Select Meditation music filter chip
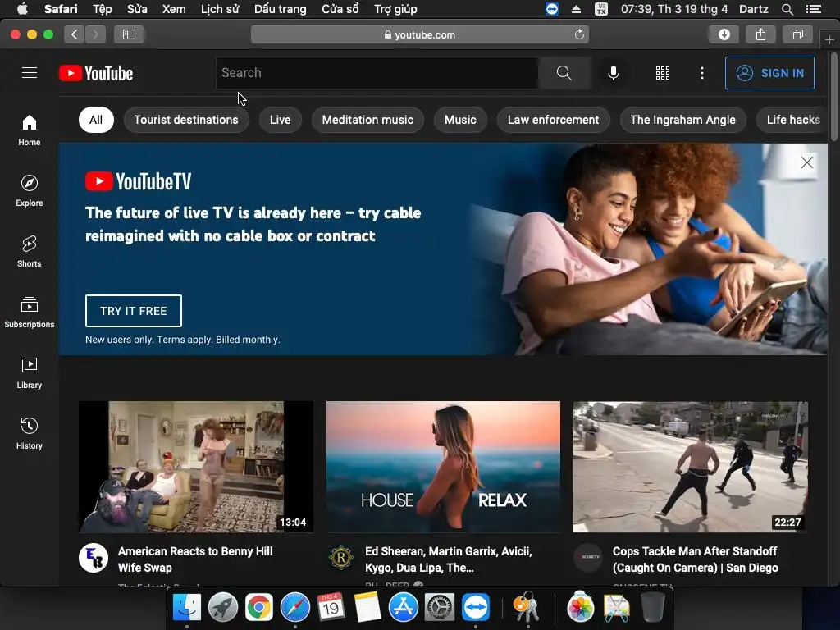 (367, 120)
